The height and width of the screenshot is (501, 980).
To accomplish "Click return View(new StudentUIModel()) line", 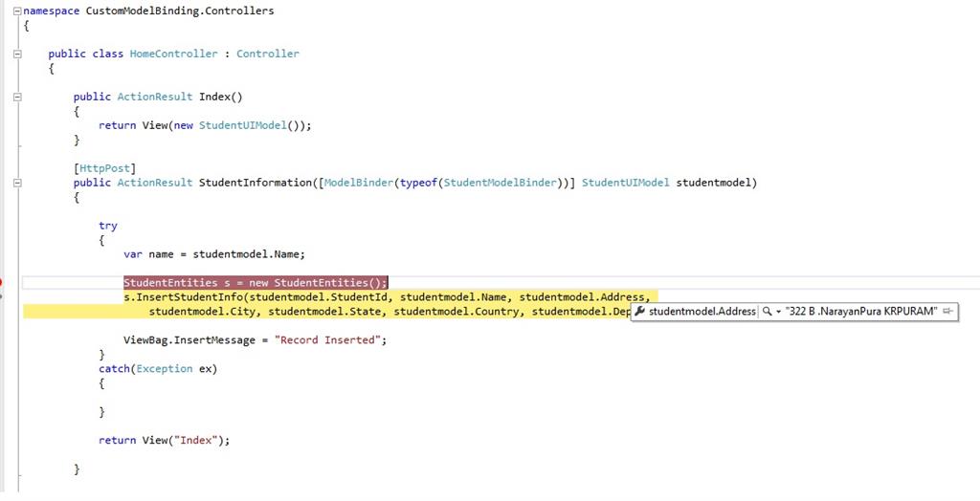I will coord(205,125).
